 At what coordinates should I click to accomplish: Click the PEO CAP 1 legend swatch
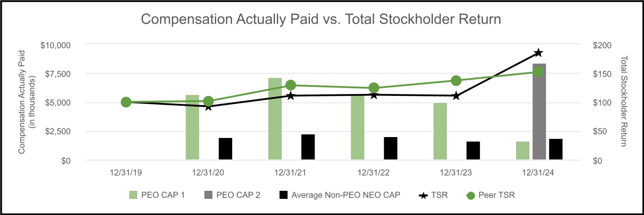(134, 195)
